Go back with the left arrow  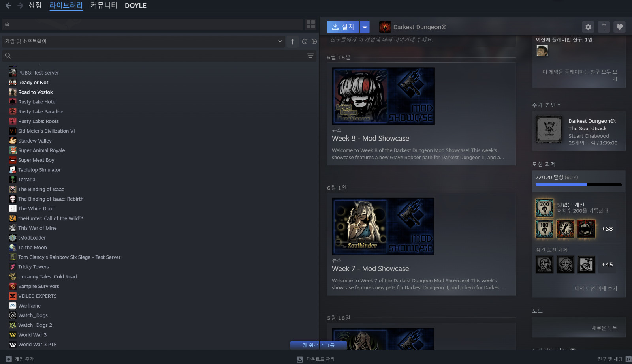click(8, 6)
